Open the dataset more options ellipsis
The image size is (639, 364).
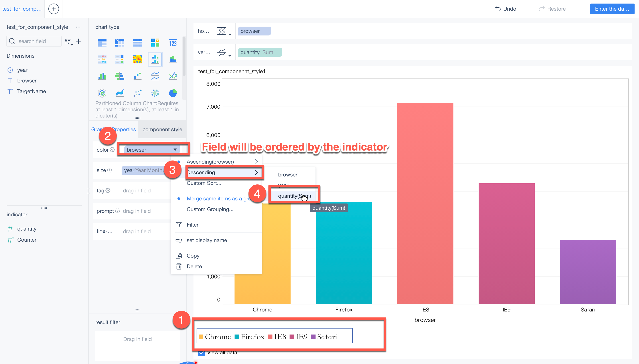click(x=78, y=27)
